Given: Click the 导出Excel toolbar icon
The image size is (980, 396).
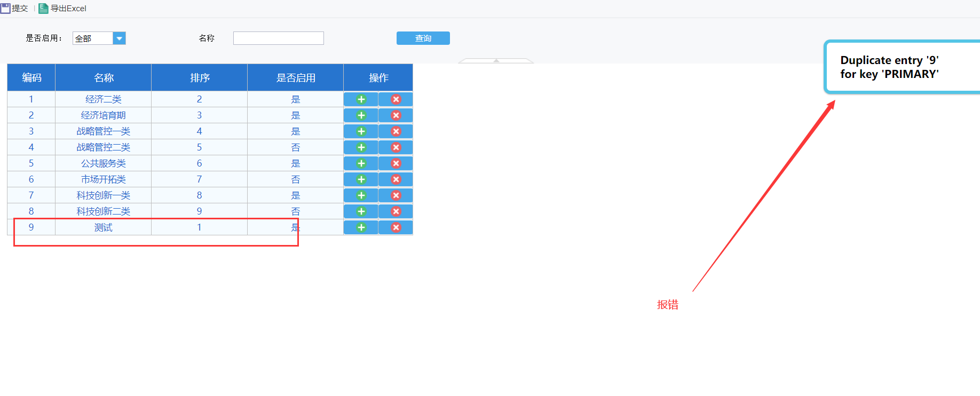Looking at the screenshot, I should 43,8.
